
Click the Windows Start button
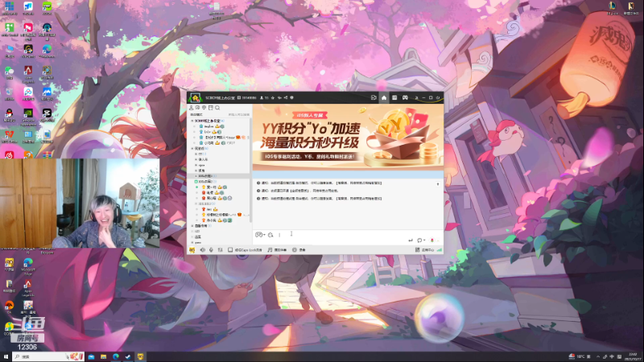pyautogui.click(x=6, y=356)
